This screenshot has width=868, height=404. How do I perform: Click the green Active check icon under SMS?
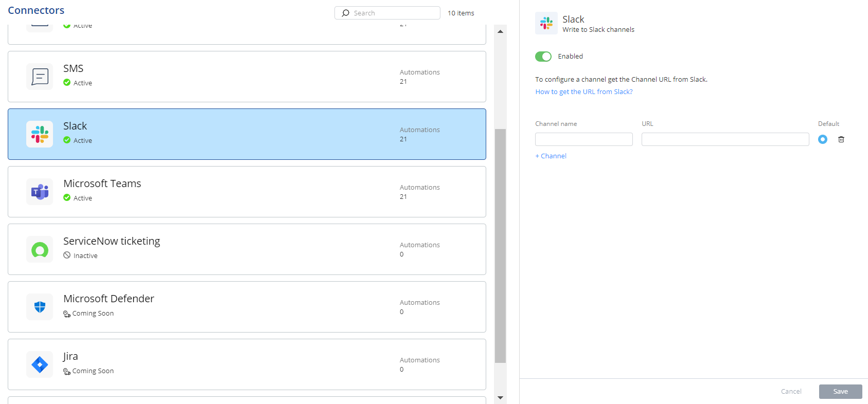tap(67, 82)
